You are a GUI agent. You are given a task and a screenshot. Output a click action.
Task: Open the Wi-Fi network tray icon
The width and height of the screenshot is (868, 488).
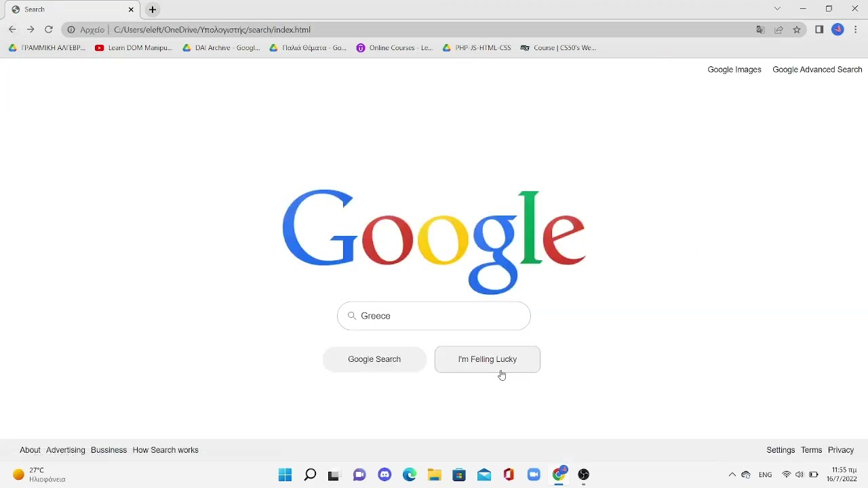(x=787, y=474)
